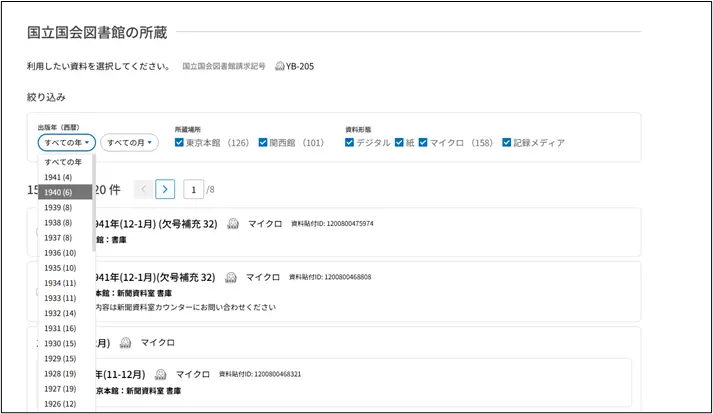
Task: Click the page number input field
Action: click(193, 190)
